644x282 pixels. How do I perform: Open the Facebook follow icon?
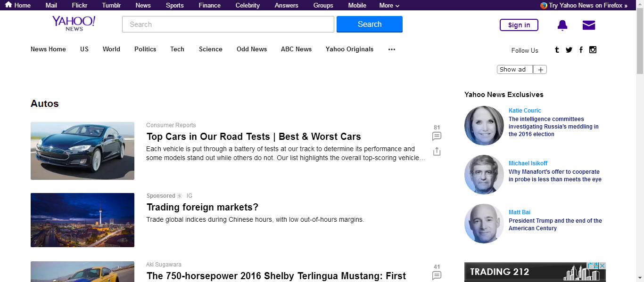click(581, 50)
